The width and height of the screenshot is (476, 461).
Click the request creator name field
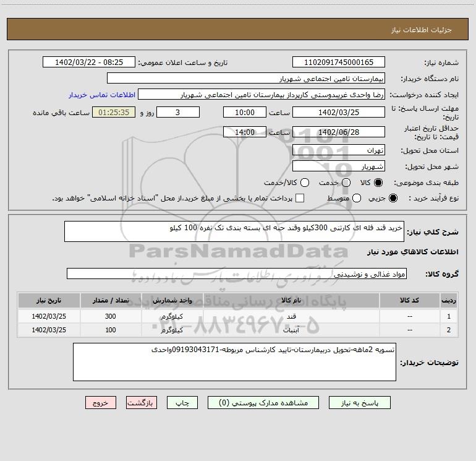pos(261,94)
